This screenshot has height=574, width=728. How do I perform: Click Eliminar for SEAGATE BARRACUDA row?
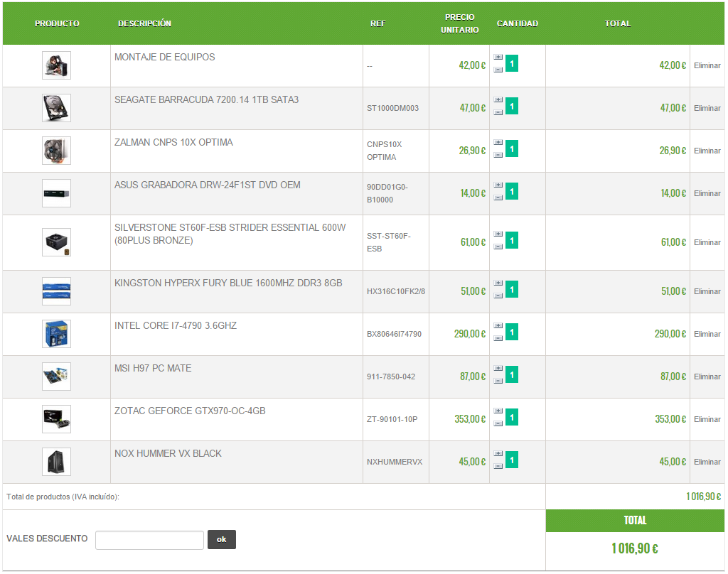pyautogui.click(x=707, y=108)
